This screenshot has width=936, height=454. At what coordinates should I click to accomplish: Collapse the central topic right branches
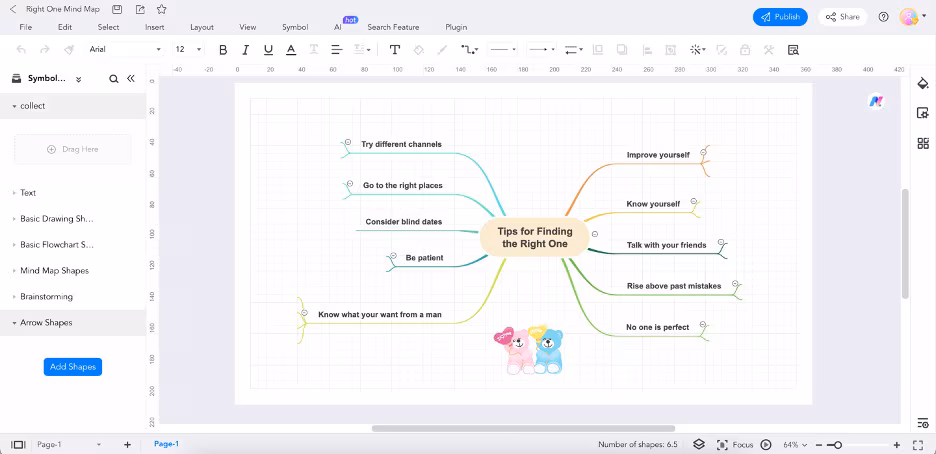[595, 234]
